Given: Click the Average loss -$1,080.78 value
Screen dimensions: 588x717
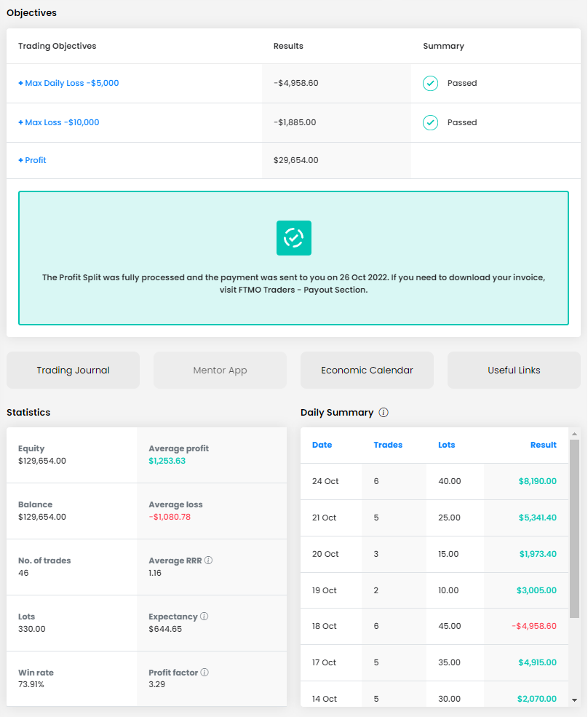Looking at the screenshot, I should 170,517.
